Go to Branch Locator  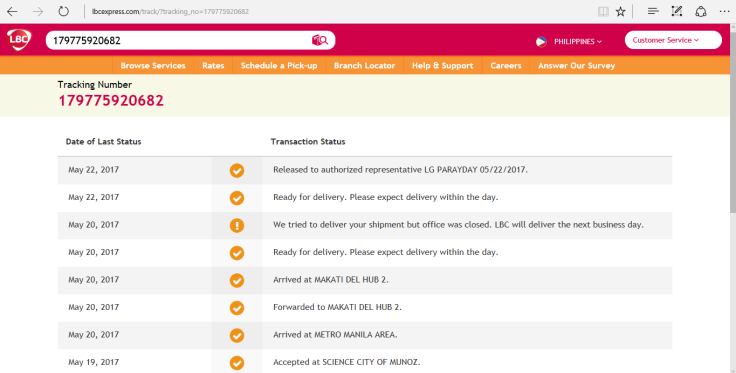click(x=364, y=66)
